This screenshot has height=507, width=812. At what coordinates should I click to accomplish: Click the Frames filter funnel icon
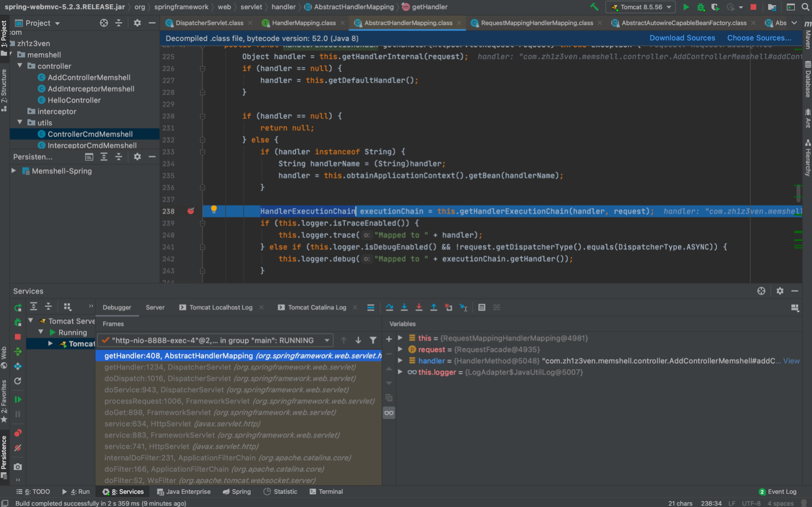[373, 340]
